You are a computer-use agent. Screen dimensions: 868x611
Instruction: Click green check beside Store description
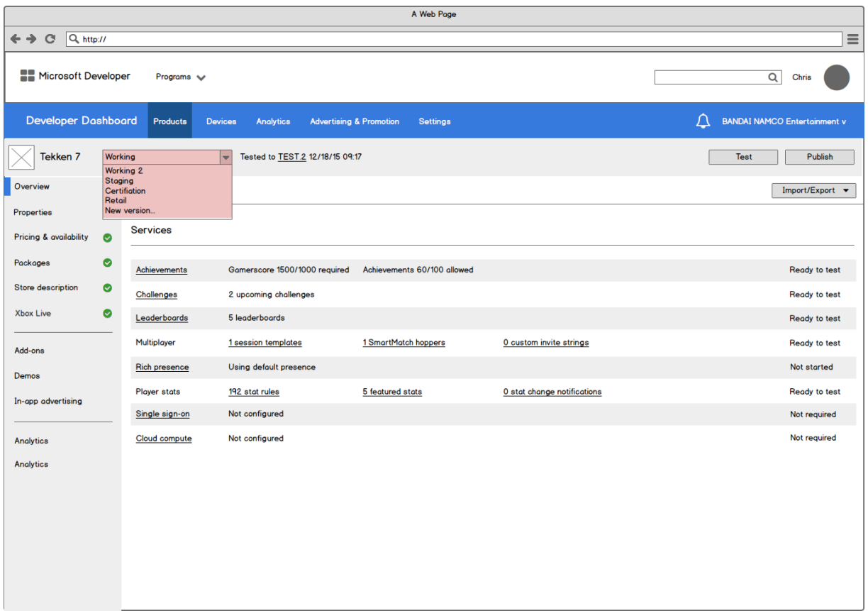tap(107, 288)
